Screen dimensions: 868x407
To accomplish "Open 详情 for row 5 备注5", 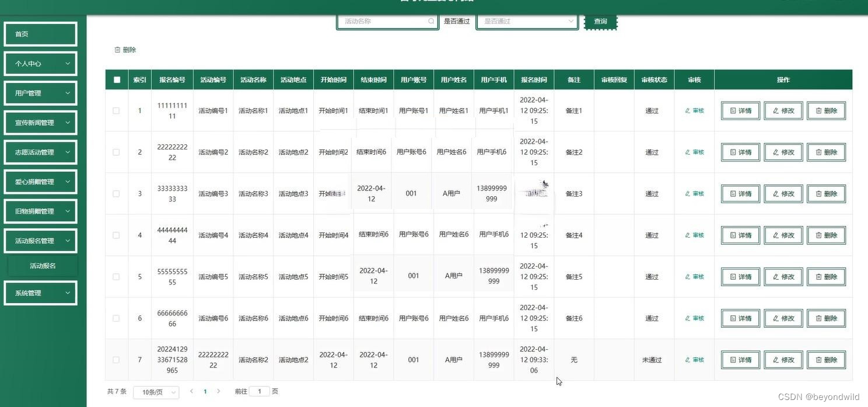I will [740, 277].
